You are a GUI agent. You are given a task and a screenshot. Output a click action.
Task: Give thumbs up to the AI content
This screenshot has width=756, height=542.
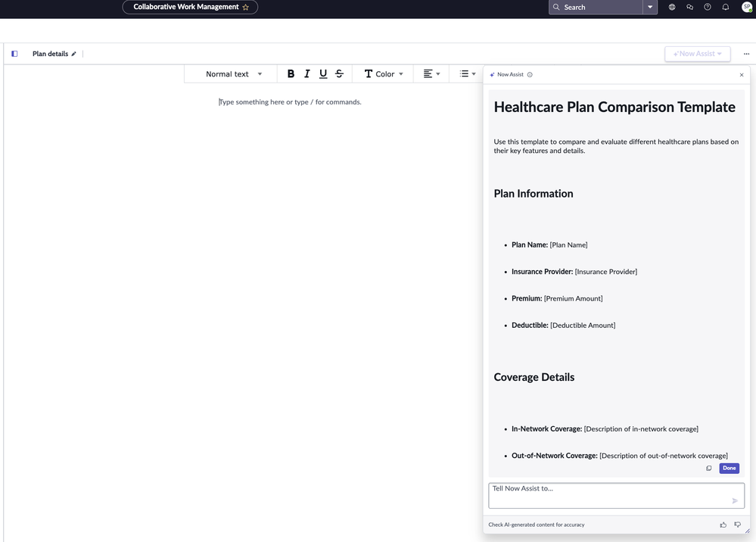723,524
